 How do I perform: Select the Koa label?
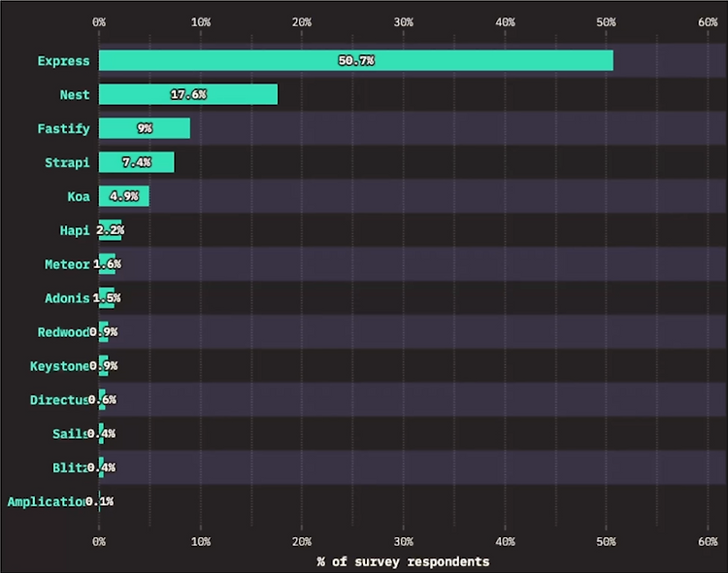coord(79,196)
